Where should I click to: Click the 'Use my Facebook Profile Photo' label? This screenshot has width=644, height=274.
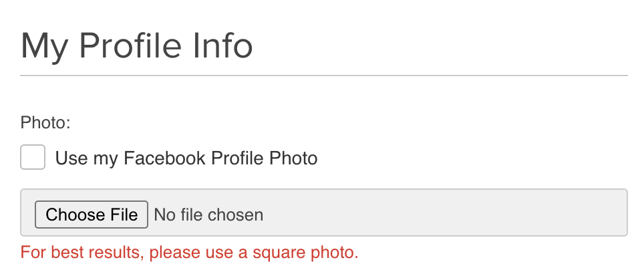click(186, 158)
